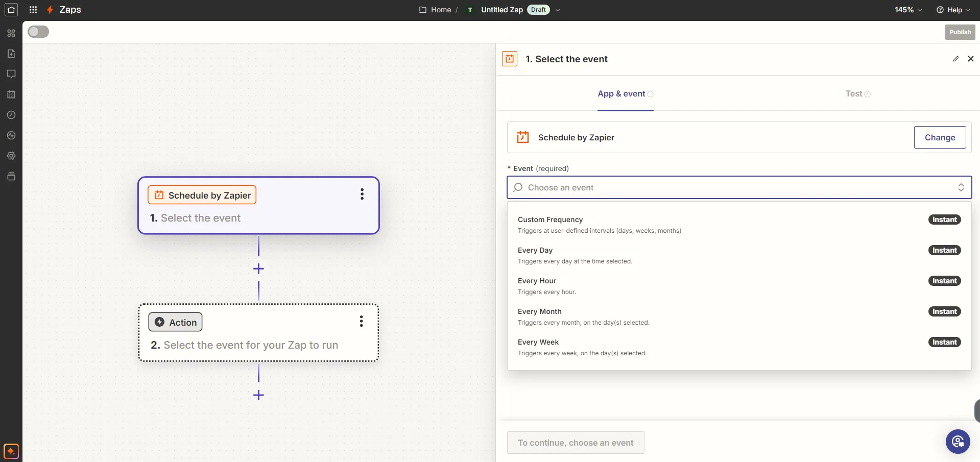Click the Schedule by Zapier app row label
The image size is (980, 462).
click(x=576, y=137)
